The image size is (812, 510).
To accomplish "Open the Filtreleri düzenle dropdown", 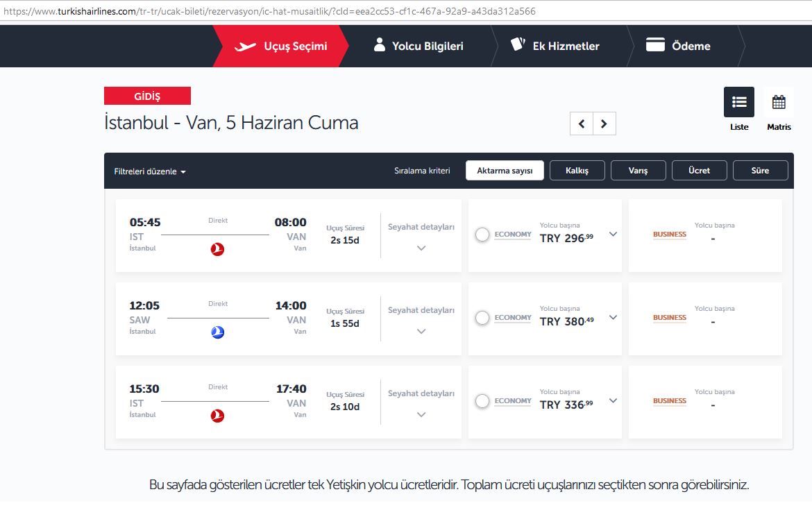I will click(x=150, y=171).
